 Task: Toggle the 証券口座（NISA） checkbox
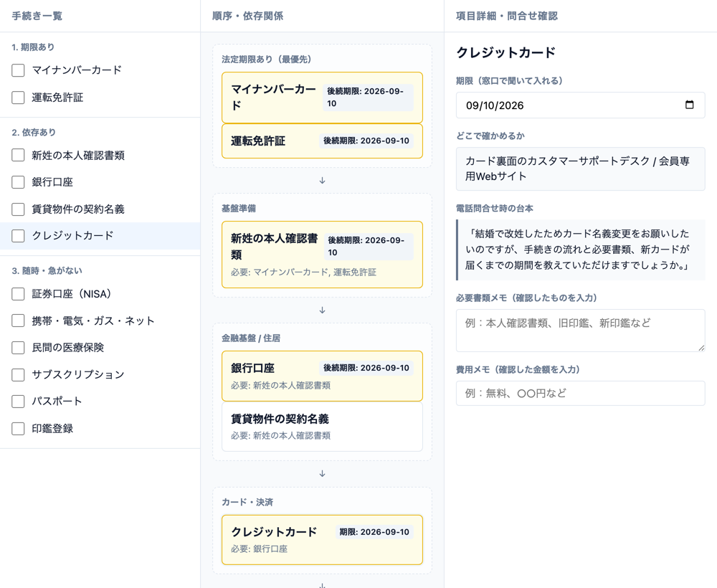[x=18, y=293]
